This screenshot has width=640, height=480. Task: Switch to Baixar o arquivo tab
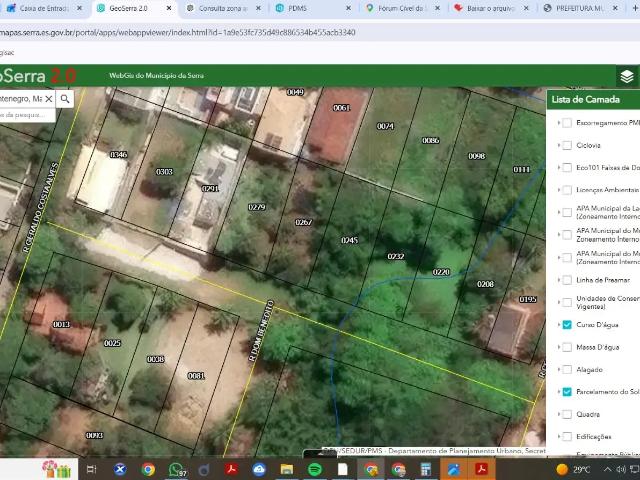[491, 8]
